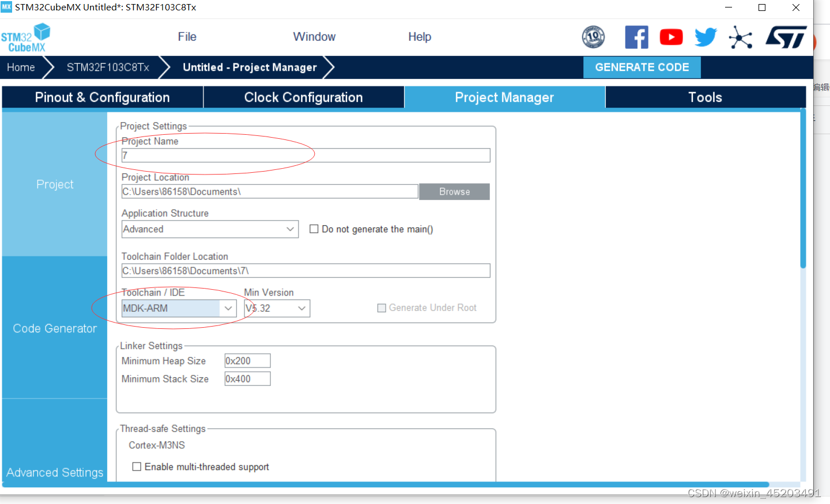Click the Project Location path field
This screenshot has width=830, height=504.
270,192
